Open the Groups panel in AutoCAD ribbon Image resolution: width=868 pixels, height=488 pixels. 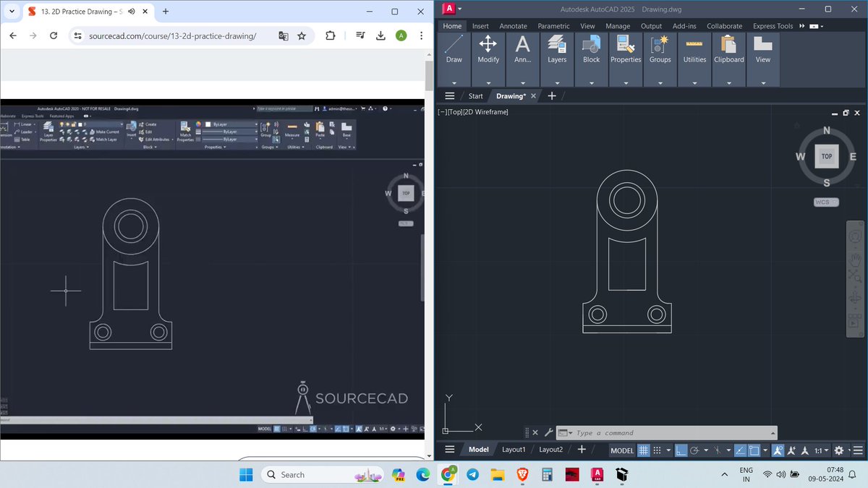(x=660, y=59)
